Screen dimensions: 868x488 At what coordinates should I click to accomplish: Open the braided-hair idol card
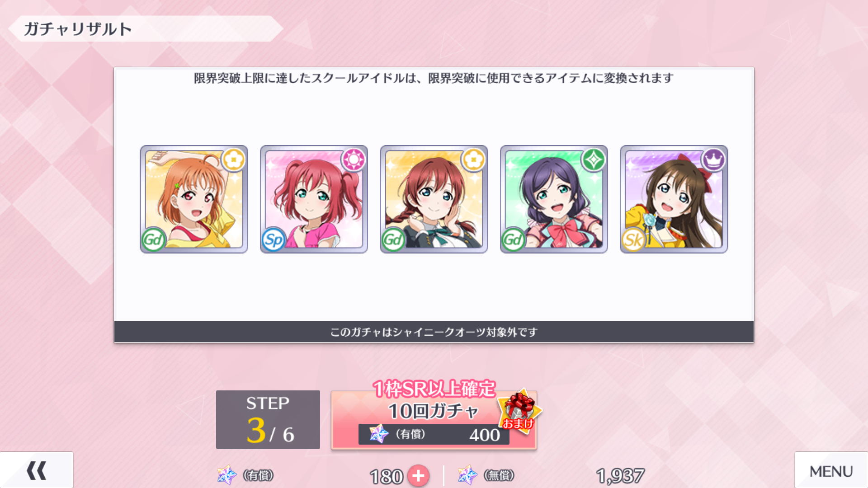click(x=434, y=199)
